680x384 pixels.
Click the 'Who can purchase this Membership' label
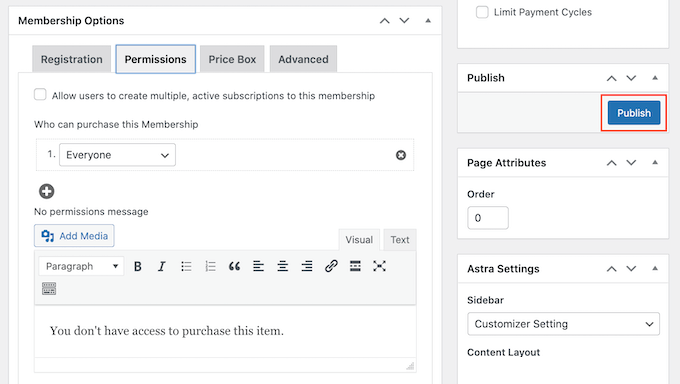click(116, 125)
